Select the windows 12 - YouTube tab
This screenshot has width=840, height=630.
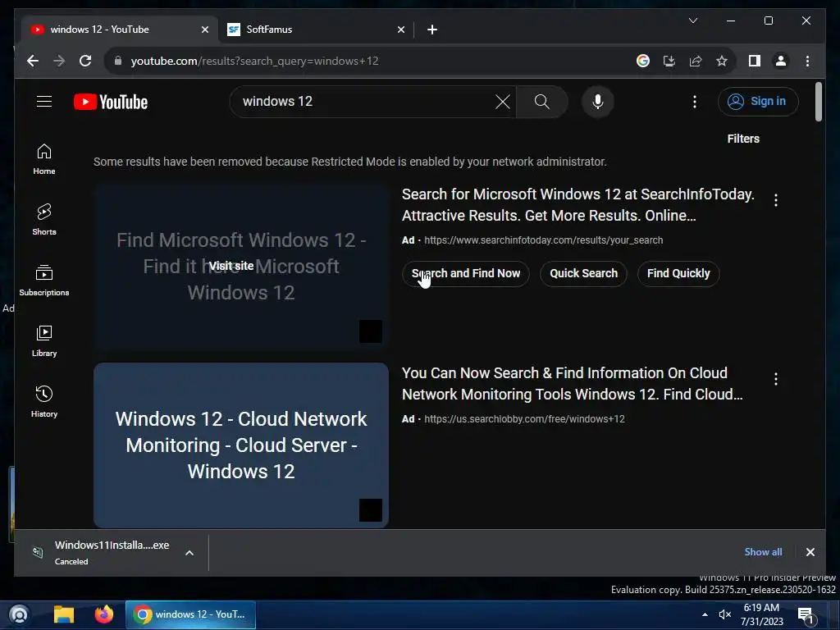pyautogui.click(x=120, y=30)
